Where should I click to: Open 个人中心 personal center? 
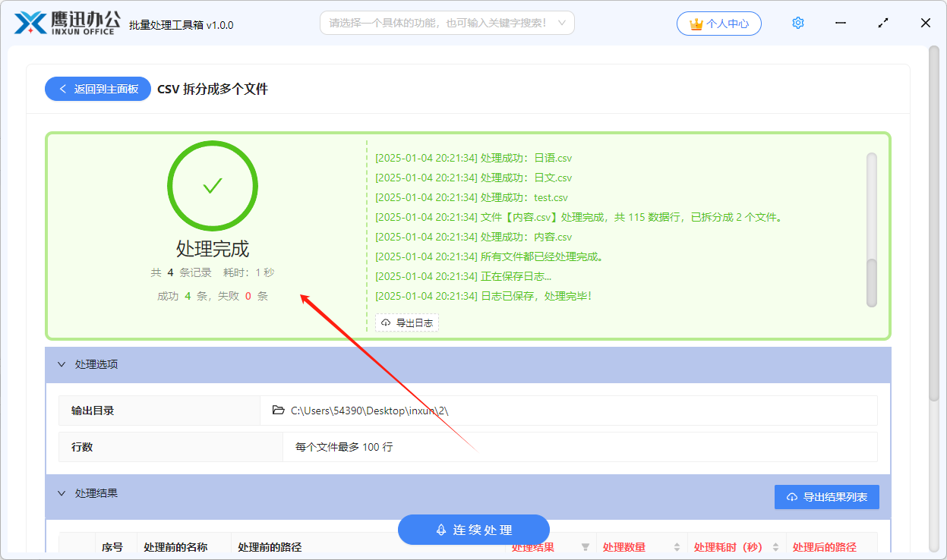[x=719, y=23]
